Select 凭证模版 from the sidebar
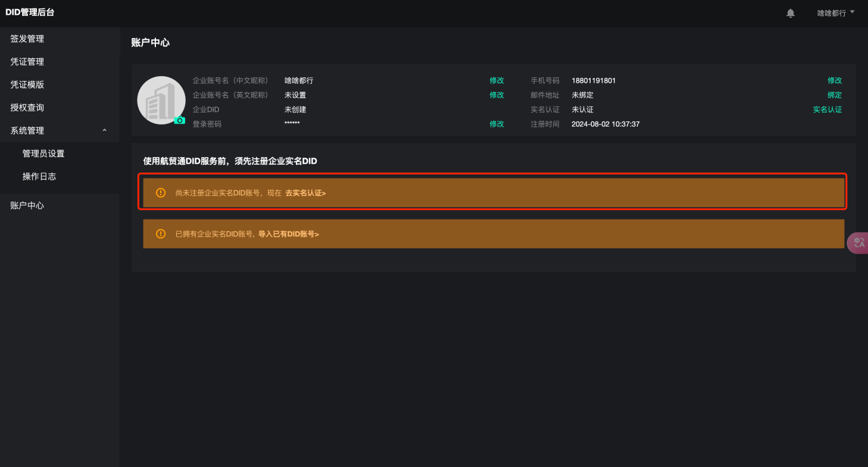The width and height of the screenshot is (868, 467). 27,84
